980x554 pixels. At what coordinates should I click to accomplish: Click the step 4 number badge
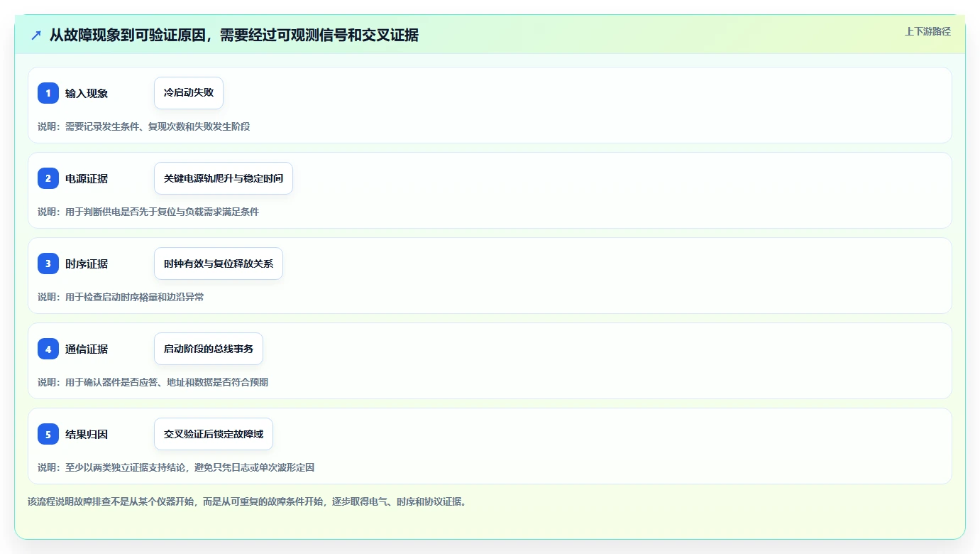(48, 349)
